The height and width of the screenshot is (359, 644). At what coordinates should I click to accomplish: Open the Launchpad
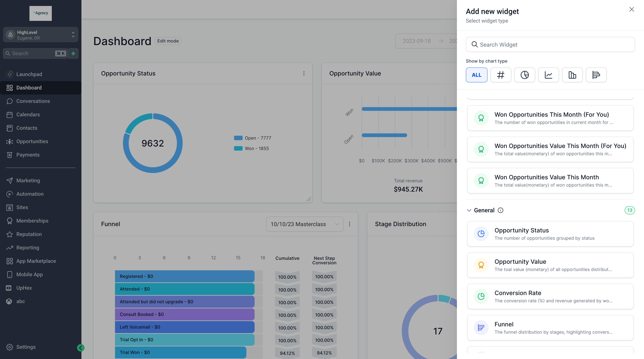(29, 74)
